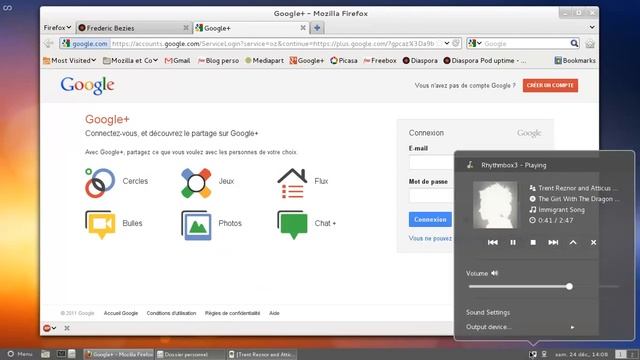640x360 pixels.
Task: Open the search engine selector dropdown
Action: [475, 43]
